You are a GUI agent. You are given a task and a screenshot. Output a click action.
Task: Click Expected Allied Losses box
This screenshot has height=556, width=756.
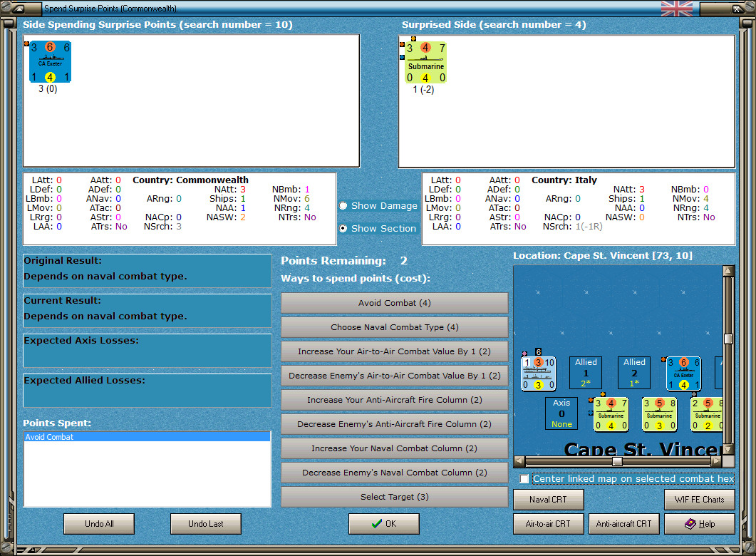click(x=147, y=391)
